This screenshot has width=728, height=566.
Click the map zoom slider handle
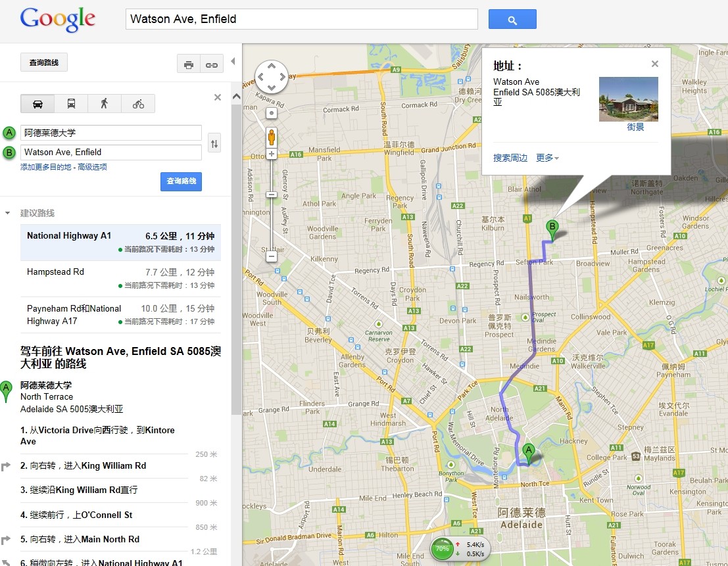click(x=272, y=195)
